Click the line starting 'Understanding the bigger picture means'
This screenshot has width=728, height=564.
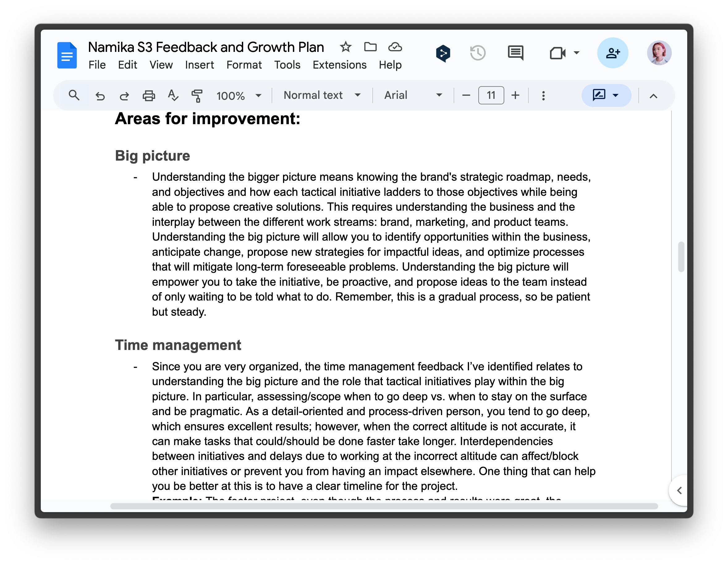[x=371, y=177]
